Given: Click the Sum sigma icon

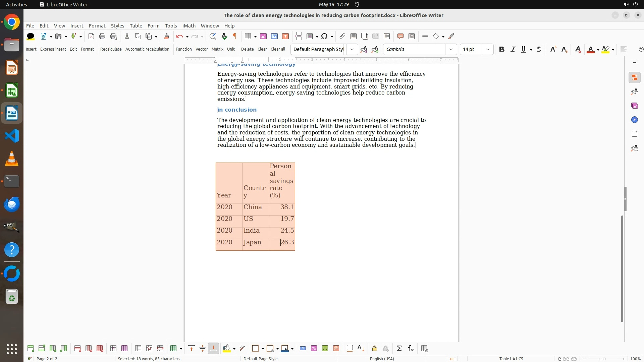Looking at the screenshot, I should (399, 349).
